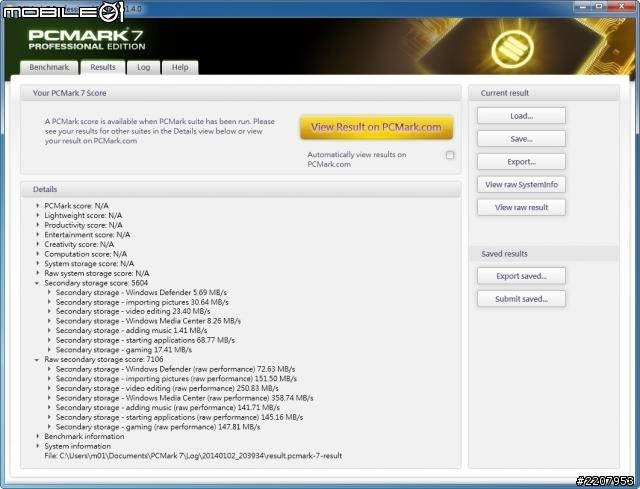Switch to the Benchmark tab
640x489 pixels.
pos(48,68)
